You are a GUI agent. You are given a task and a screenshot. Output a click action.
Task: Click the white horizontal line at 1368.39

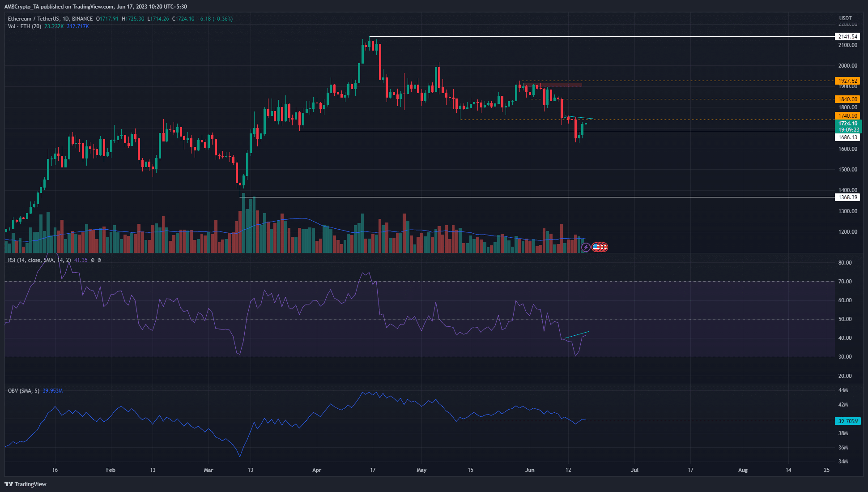pos(537,197)
